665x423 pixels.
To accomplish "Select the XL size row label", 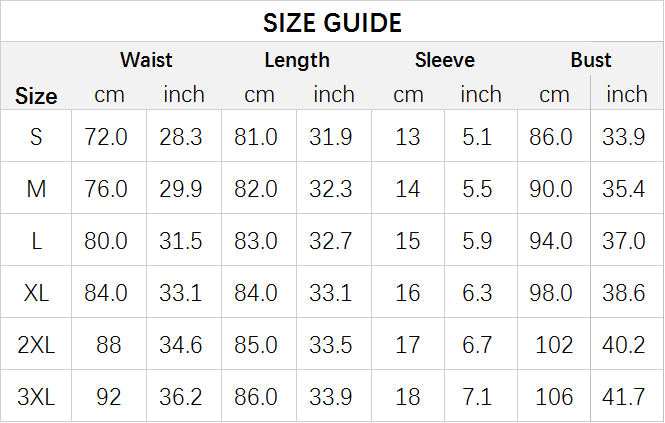I will pyautogui.click(x=36, y=293).
